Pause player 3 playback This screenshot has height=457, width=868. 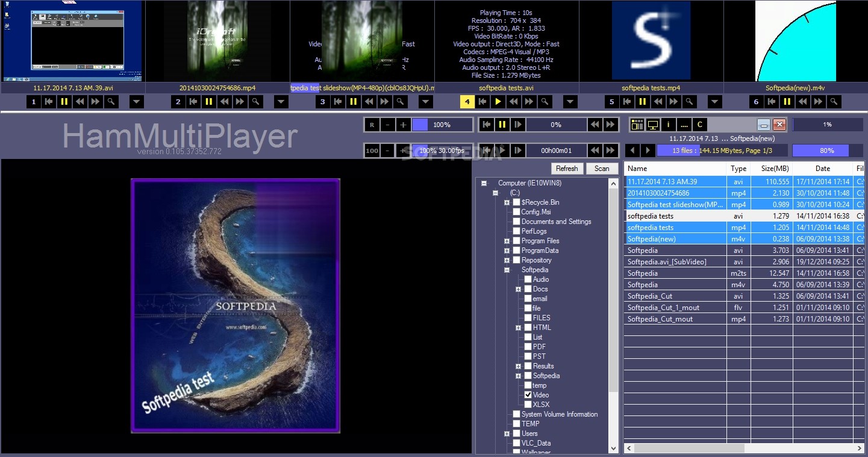[354, 102]
